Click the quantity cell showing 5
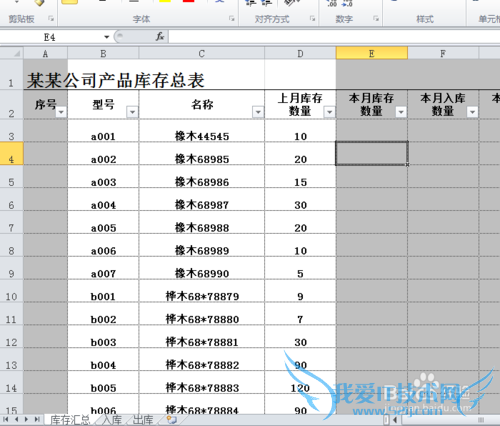The height and width of the screenshot is (426, 500). (x=300, y=268)
